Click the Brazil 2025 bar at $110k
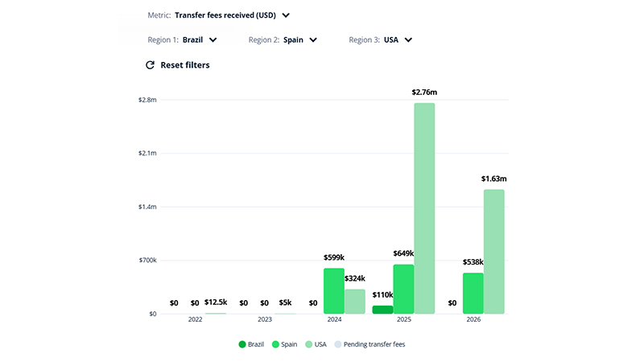The height and width of the screenshot is (362, 644). point(382,310)
